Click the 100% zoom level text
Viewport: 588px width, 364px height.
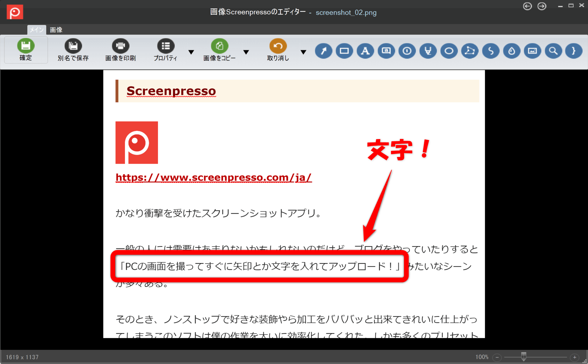482,357
